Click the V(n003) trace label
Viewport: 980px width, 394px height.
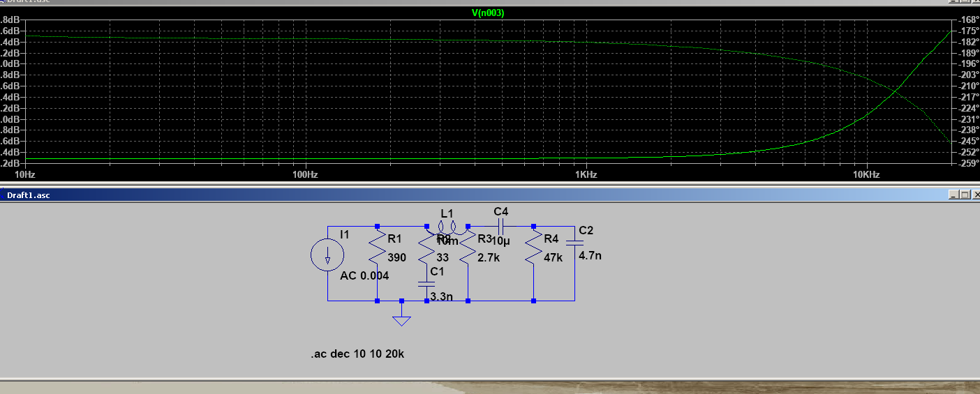coord(488,13)
